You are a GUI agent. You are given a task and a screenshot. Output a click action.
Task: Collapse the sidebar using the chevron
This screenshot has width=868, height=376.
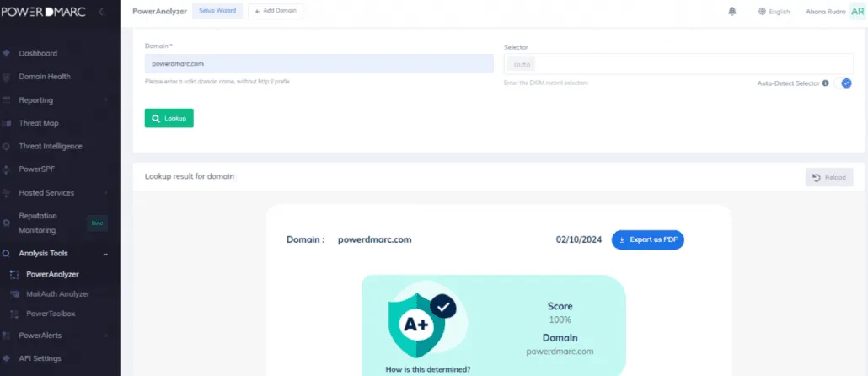coord(101,12)
